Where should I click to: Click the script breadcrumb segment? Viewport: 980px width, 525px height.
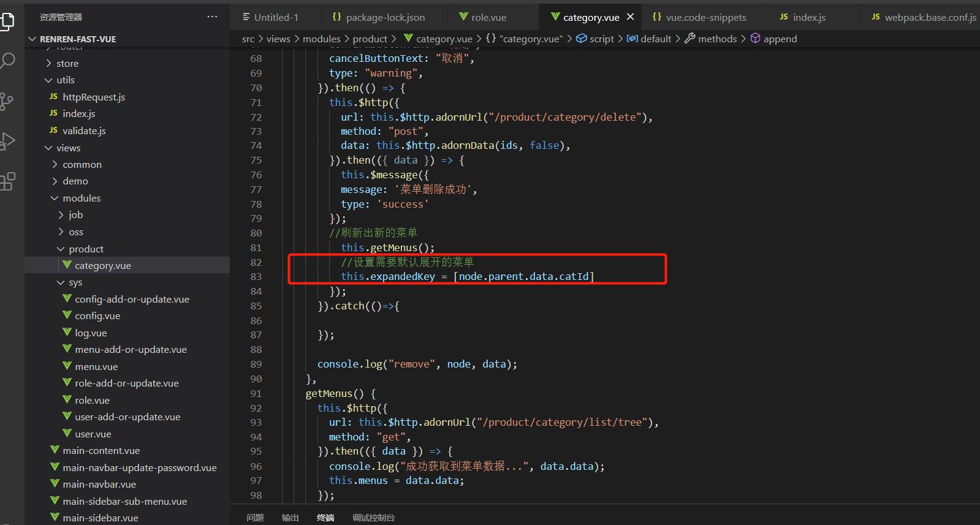pyautogui.click(x=595, y=39)
